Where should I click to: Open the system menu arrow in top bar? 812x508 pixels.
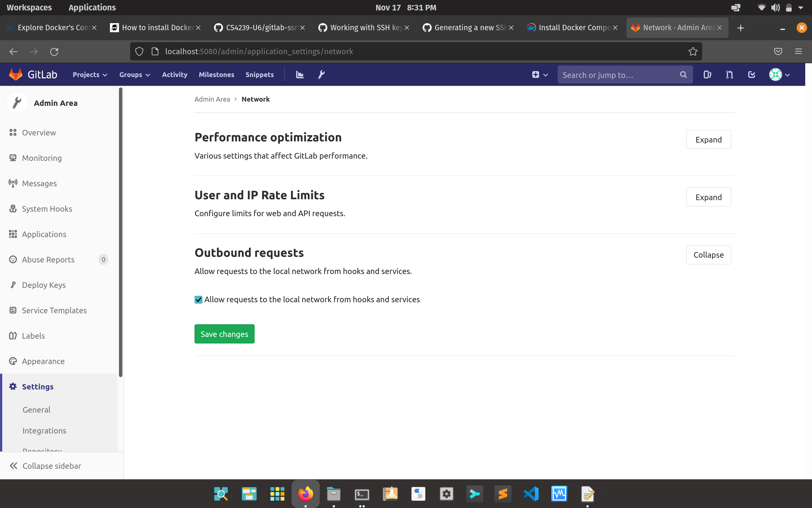[801, 8]
